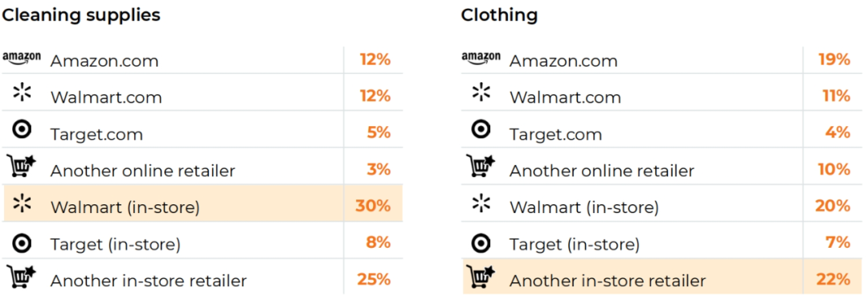
Task: Click the Another in-store retailer label in Cleaning supplies
Action: point(149,282)
